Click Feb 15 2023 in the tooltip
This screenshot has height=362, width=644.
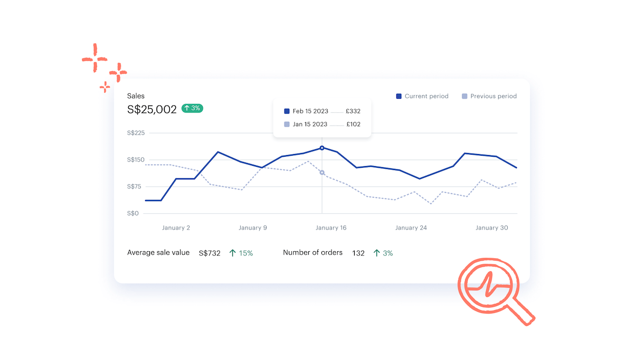coord(310,111)
